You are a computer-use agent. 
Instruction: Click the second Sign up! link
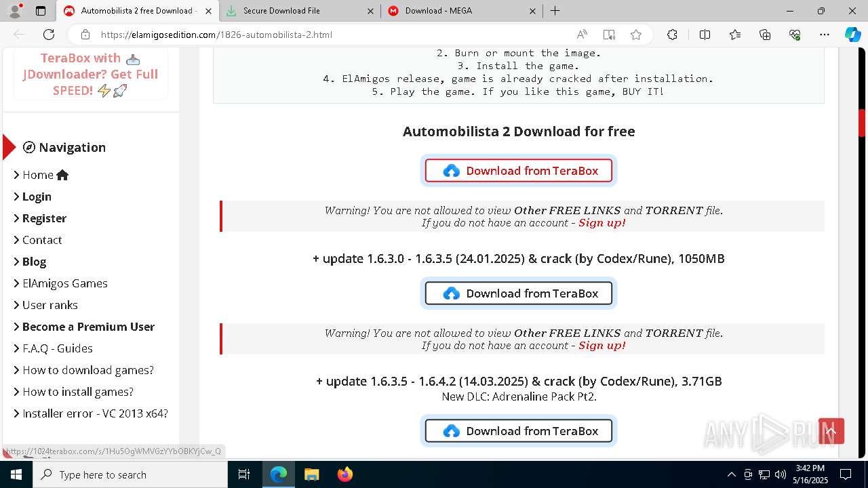pyautogui.click(x=601, y=346)
